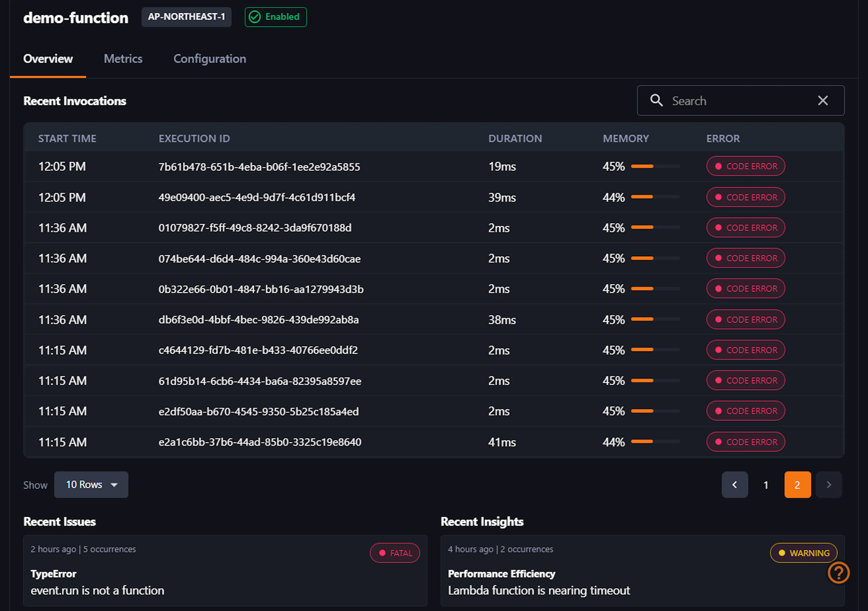Open execution 7b61b478-651b-4eba-b06f-1ee2e92a5855

[x=259, y=167]
